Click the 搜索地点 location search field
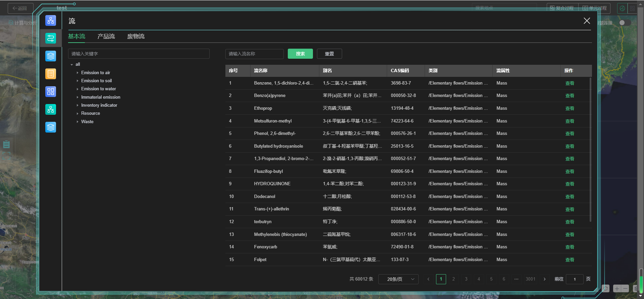This screenshot has width=644, height=299. pyautogui.click(x=504, y=8)
